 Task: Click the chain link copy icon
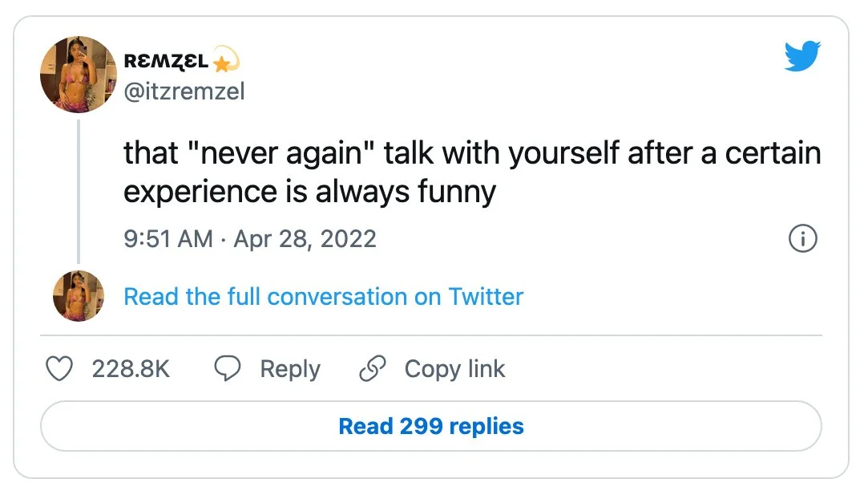pos(373,369)
